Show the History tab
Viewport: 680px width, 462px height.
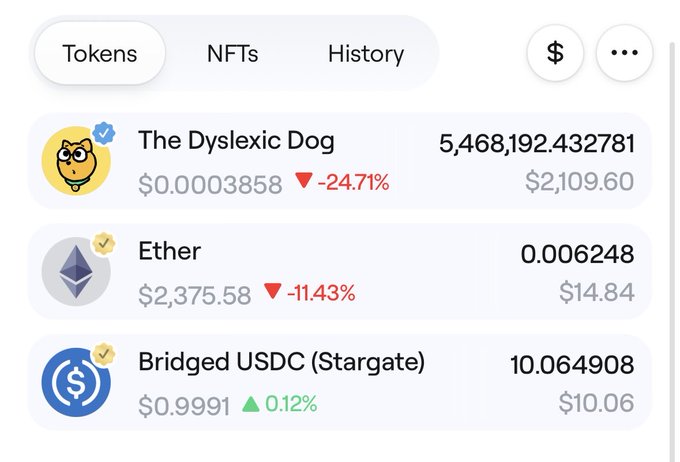[366, 53]
